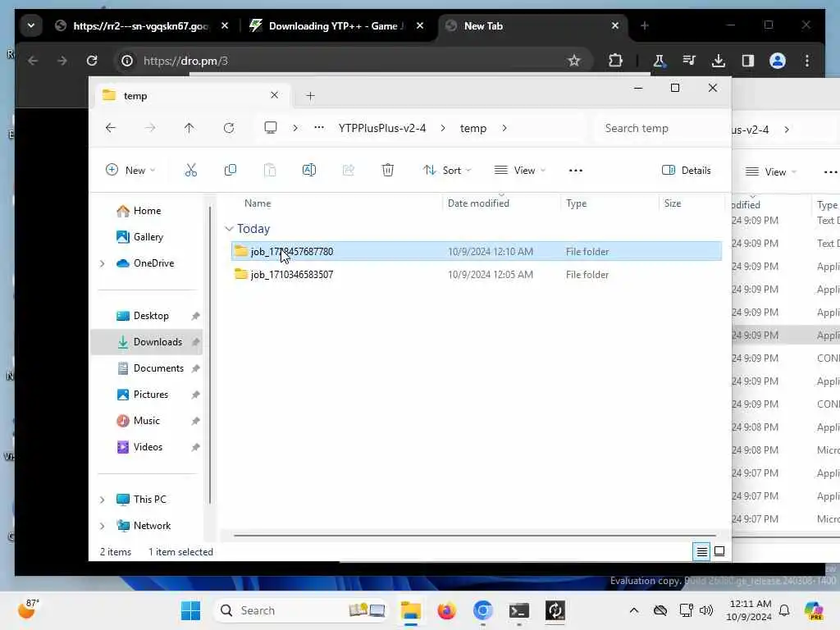Open browser Extensions puzzle icon
Image resolution: width=840 pixels, height=630 pixels.
[x=615, y=61]
